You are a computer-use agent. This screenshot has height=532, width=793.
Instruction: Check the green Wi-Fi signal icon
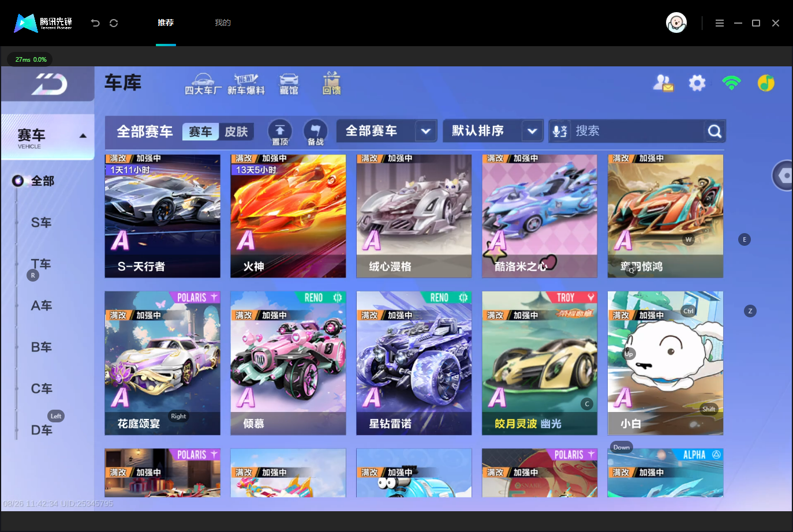731,83
